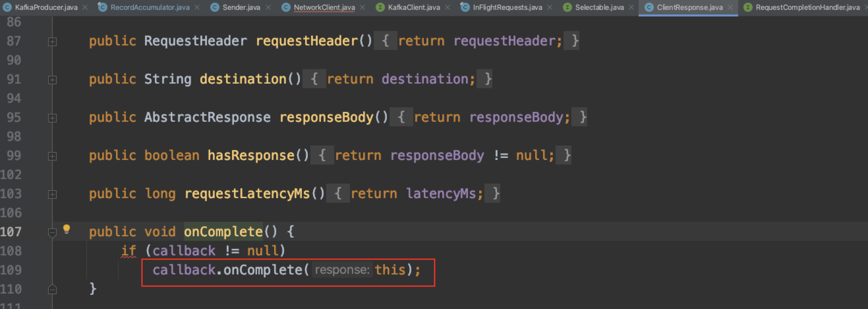The width and height of the screenshot is (868, 309).
Task: Click the callback.onComplete method call
Action: tap(263, 270)
